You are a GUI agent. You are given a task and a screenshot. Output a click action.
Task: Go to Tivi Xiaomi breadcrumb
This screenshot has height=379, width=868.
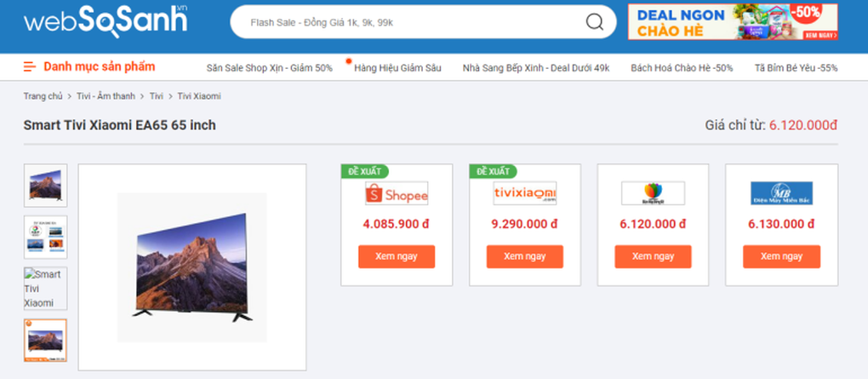pyautogui.click(x=199, y=96)
